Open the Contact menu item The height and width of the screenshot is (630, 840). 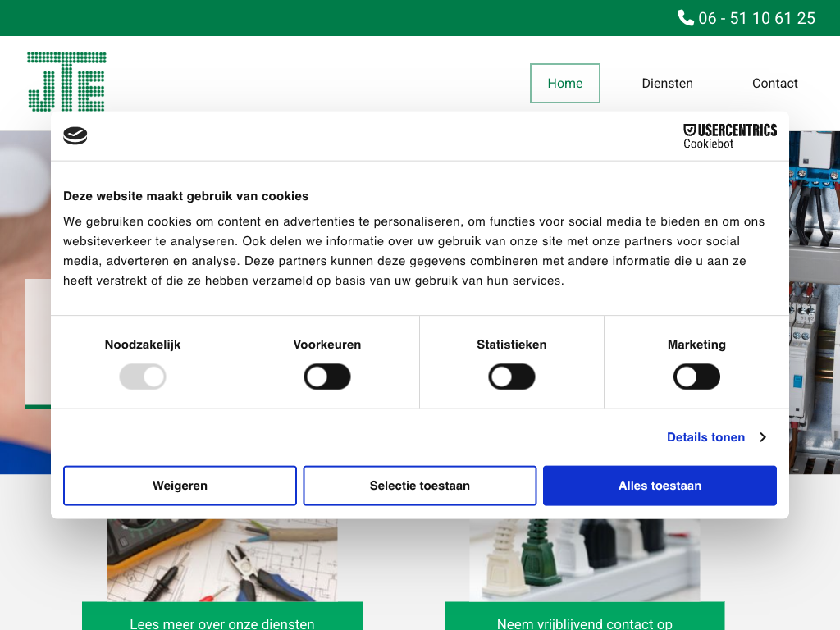tap(774, 84)
